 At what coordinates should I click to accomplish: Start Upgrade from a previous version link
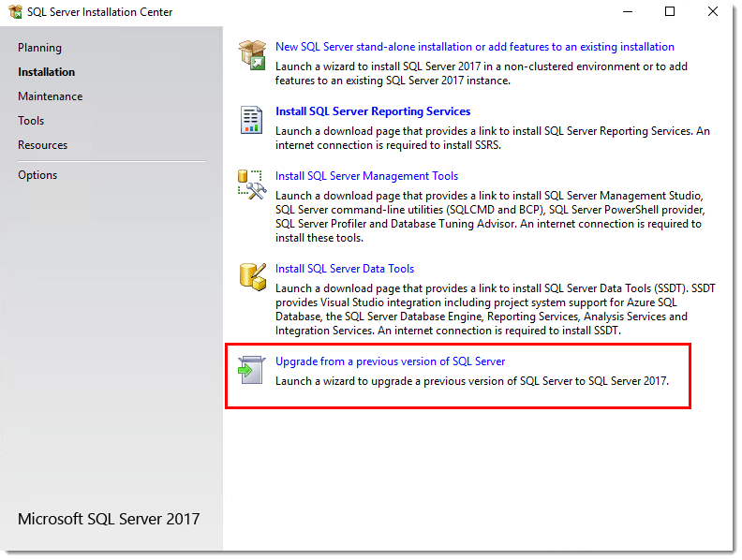390,361
